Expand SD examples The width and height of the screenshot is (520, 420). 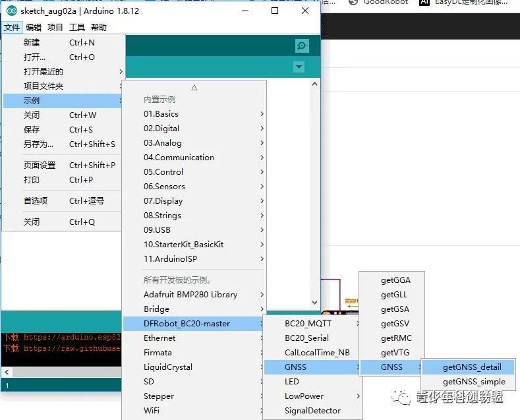(x=194, y=382)
